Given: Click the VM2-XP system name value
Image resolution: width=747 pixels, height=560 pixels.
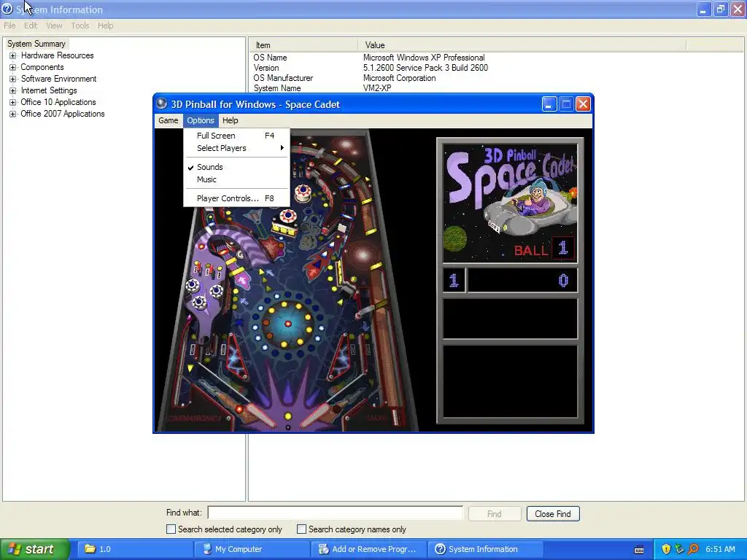Looking at the screenshot, I should click(377, 88).
